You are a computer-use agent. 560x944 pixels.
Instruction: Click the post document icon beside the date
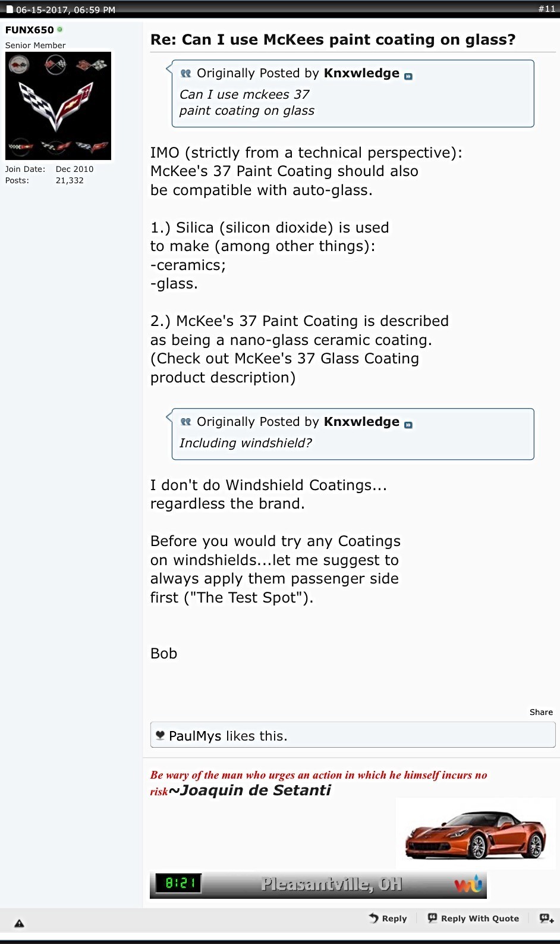click(x=10, y=10)
